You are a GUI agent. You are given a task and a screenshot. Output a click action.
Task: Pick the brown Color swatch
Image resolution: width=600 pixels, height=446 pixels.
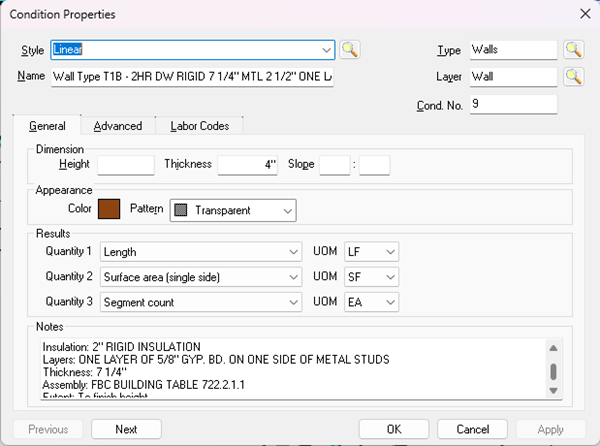coord(109,209)
